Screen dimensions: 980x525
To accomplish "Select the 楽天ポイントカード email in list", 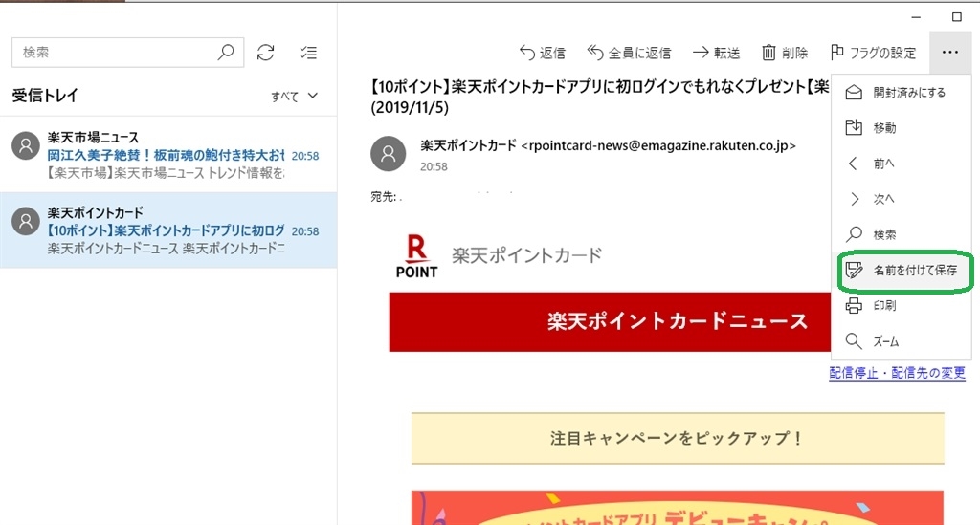I will coord(168,230).
